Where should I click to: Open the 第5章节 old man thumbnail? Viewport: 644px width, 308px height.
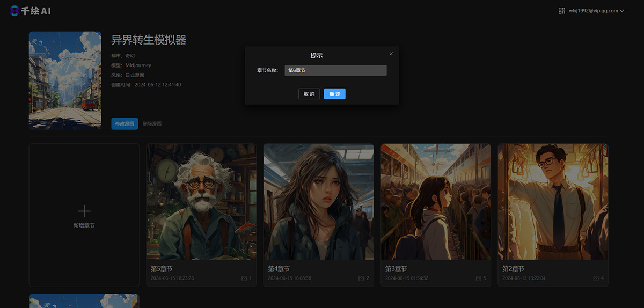point(201,202)
